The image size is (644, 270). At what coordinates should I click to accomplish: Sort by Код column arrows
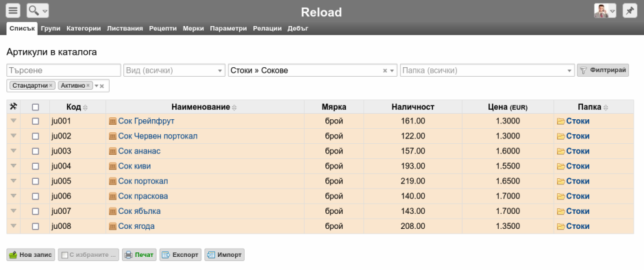pyautogui.click(x=86, y=108)
